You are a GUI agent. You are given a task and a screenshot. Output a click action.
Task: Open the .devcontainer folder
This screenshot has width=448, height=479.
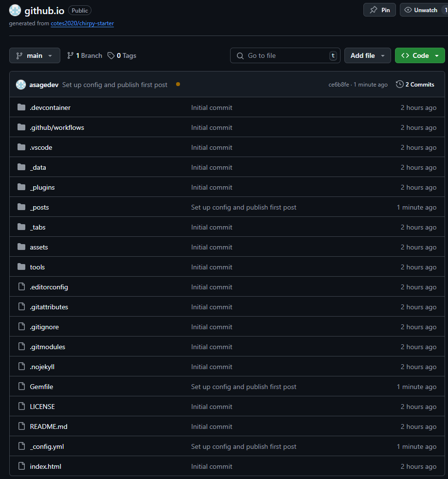click(x=50, y=107)
